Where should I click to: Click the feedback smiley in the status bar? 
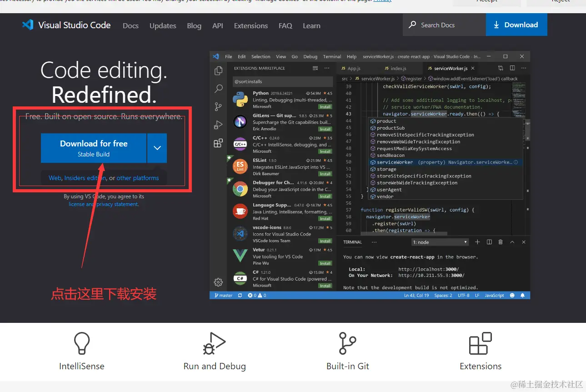click(512, 296)
